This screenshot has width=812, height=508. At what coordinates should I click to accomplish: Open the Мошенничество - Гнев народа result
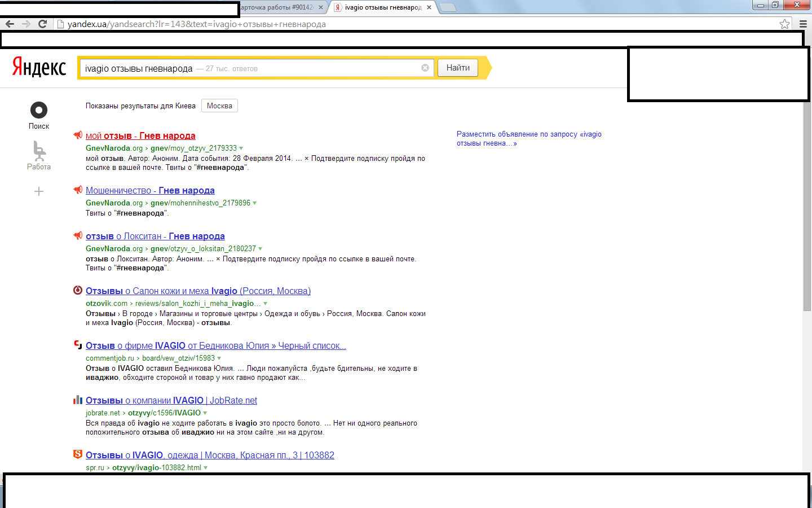tap(150, 190)
